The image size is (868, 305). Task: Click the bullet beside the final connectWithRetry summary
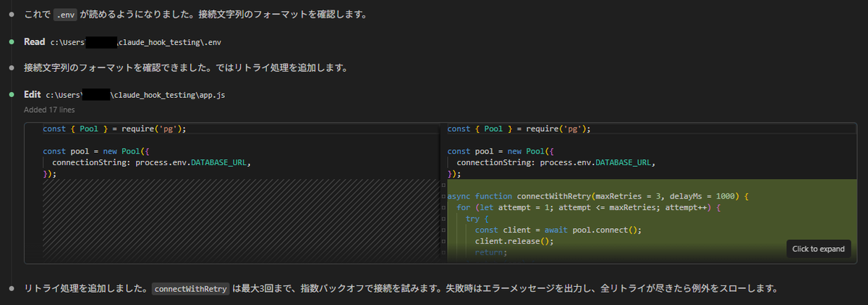click(x=12, y=288)
